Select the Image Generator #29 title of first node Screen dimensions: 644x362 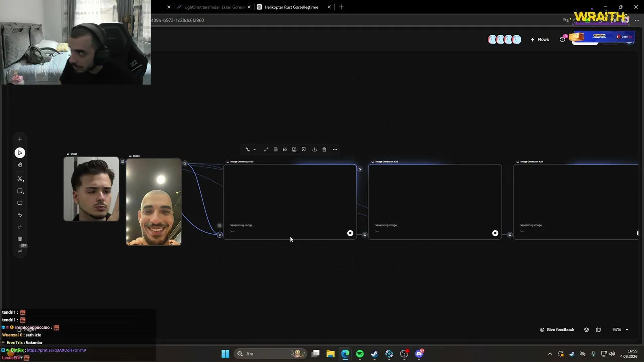[x=242, y=162]
